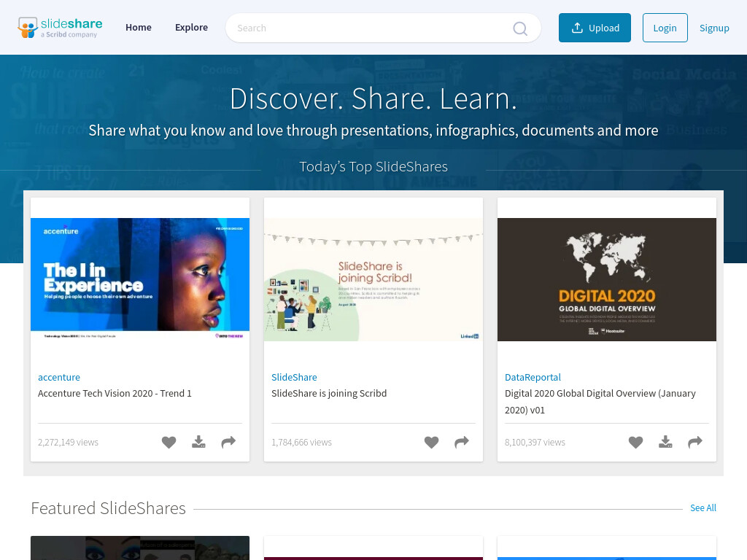Open the SlideShare joining Scribd thumbnail
Screen dimensions: 747x560
click(373, 279)
